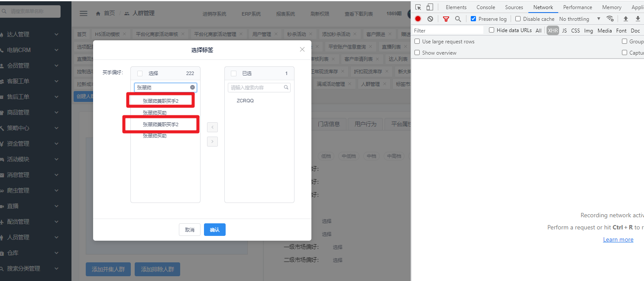This screenshot has height=281, width=644.
Task: Select XHR request type filter
Action: [x=553, y=30]
